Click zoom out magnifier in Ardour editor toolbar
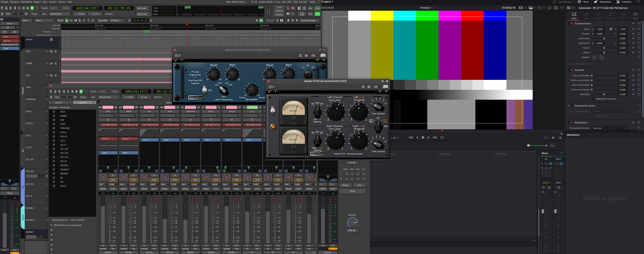644x254 pixels. 288,20
